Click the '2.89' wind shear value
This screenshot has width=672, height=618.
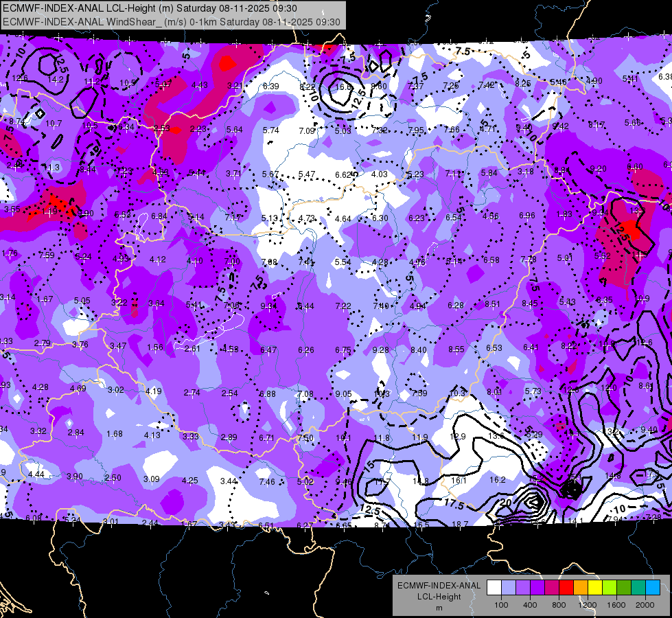click(x=229, y=437)
